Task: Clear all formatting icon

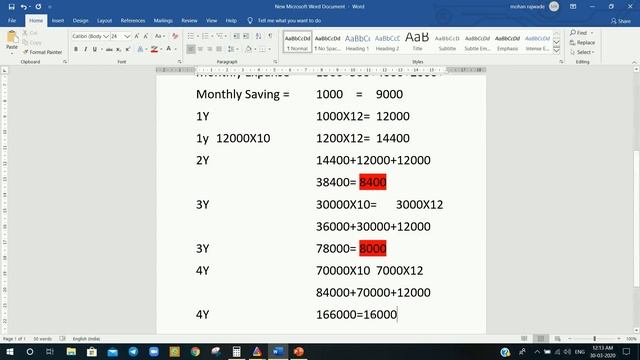Action: [x=175, y=36]
